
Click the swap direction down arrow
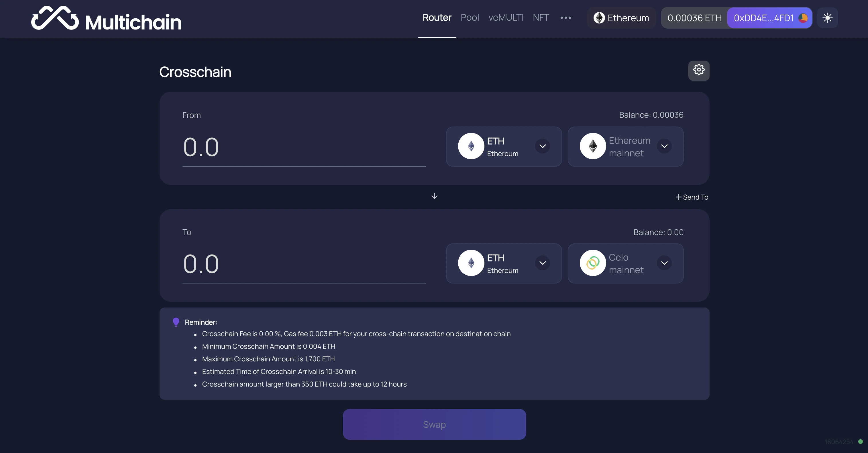pos(434,196)
